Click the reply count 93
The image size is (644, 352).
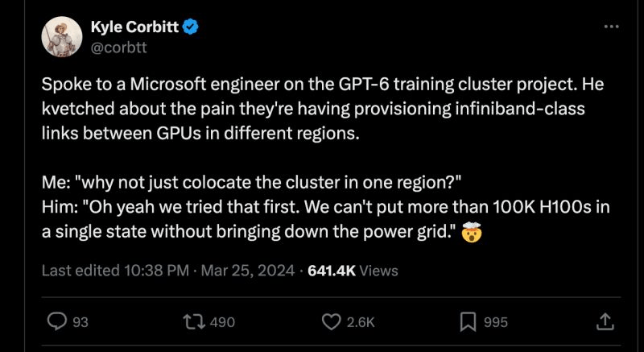click(x=80, y=322)
